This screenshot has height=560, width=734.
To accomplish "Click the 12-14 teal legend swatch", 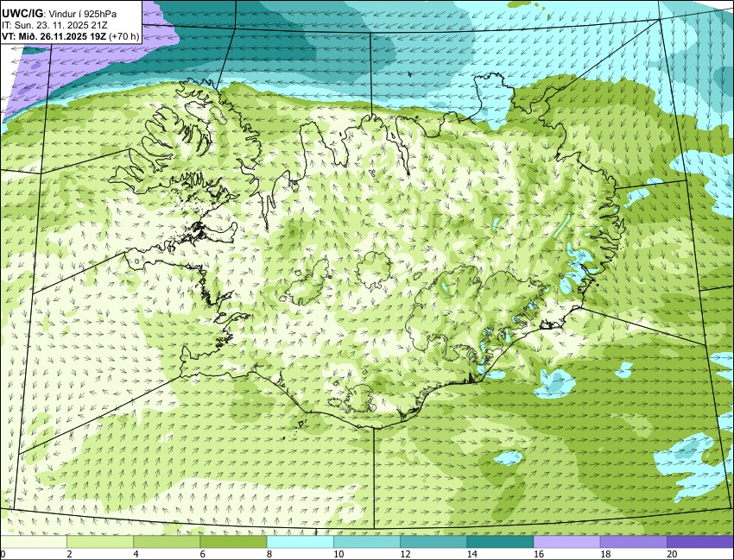I will click(x=433, y=542).
